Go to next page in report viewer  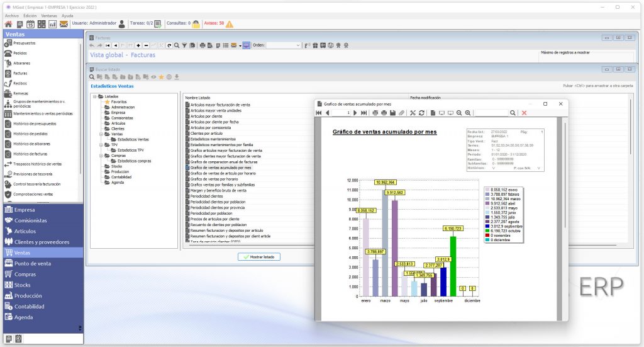pos(355,113)
